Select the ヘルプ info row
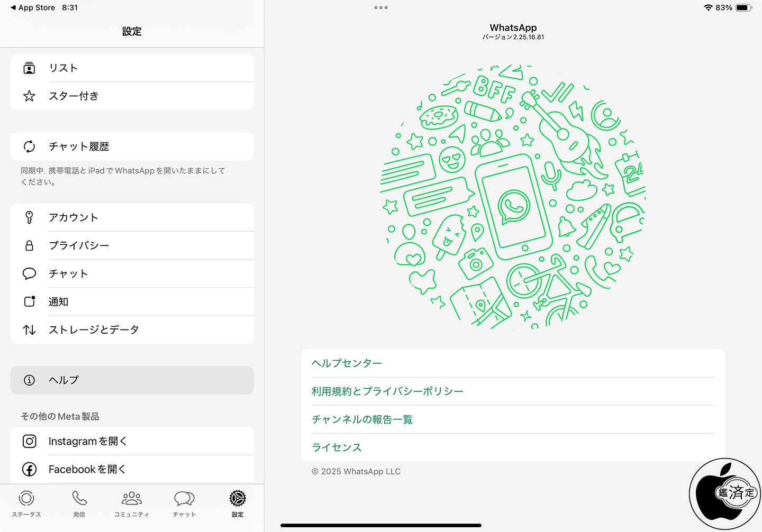The image size is (762, 532). point(132,380)
